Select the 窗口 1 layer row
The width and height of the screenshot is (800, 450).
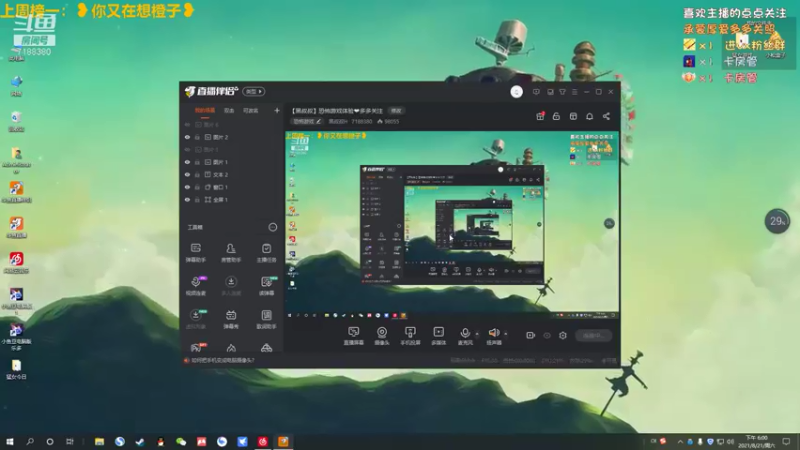click(x=232, y=187)
